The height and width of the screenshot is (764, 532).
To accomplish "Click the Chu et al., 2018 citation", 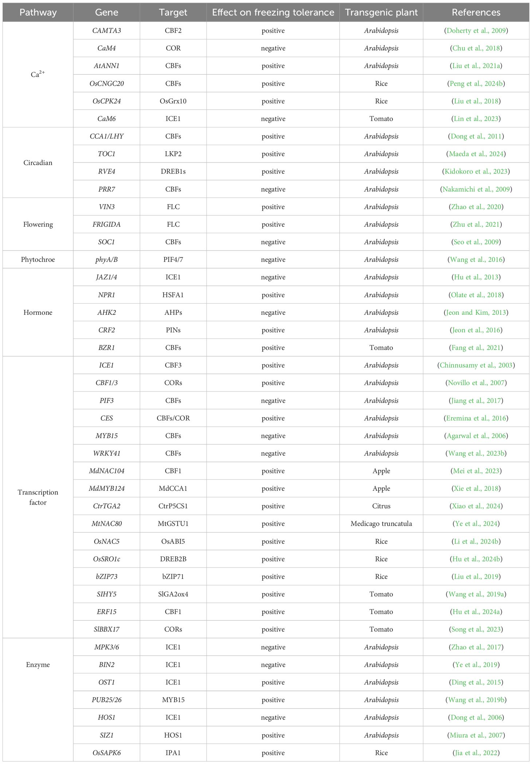I will (x=476, y=48).
